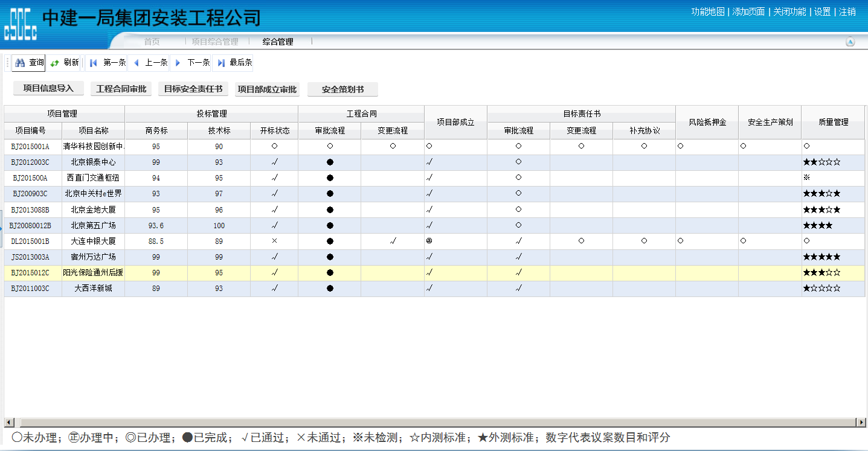Viewport: 868px width, 451px height.
Task: Go to first record with 第一条
Action: pyautogui.click(x=107, y=63)
